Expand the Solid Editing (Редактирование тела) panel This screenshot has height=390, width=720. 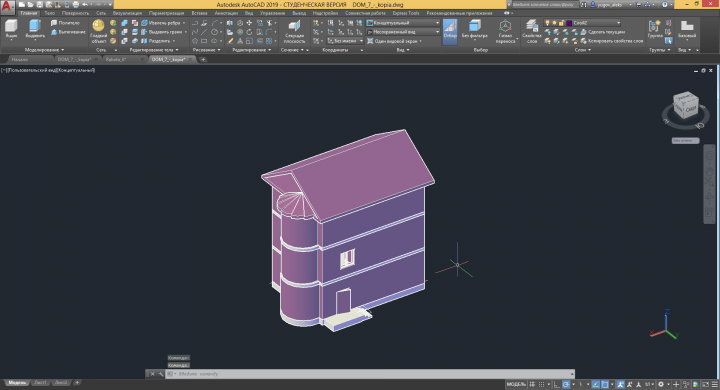click(154, 50)
